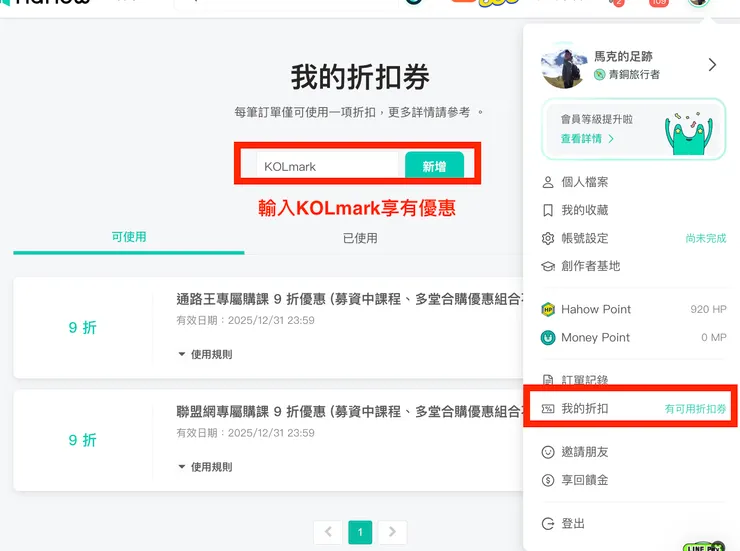Screen dimensions: 740x551
Task: Click the 我的折扣 coupon ticket icon
Action: [x=547, y=409]
